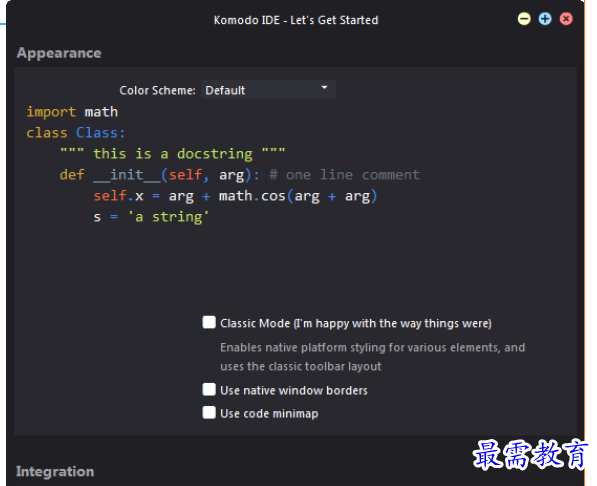Viewport: 597px width, 486px height.
Task: Click the 'self.x = arg' preview line
Action: tap(235, 196)
